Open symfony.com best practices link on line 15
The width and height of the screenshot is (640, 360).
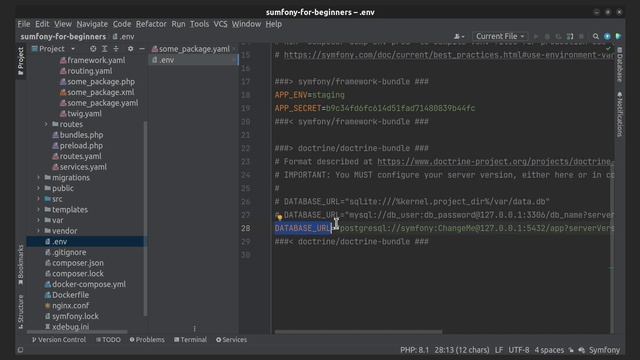pyautogui.click(x=449, y=55)
